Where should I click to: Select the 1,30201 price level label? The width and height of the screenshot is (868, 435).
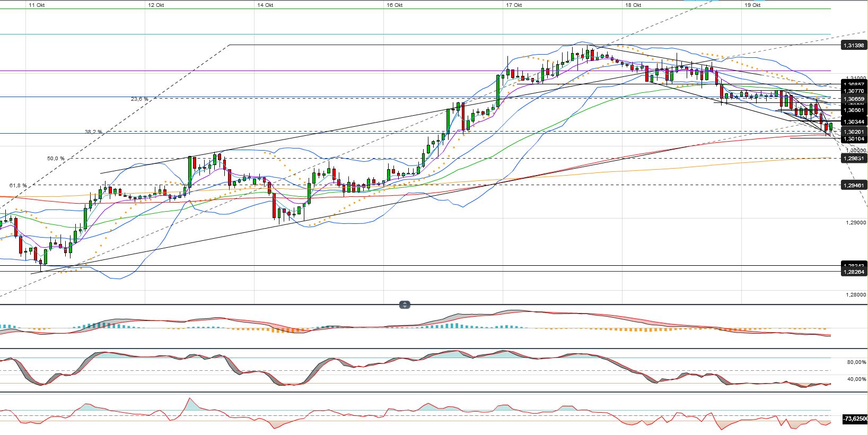pyautogui.click(x=854, y=132)
